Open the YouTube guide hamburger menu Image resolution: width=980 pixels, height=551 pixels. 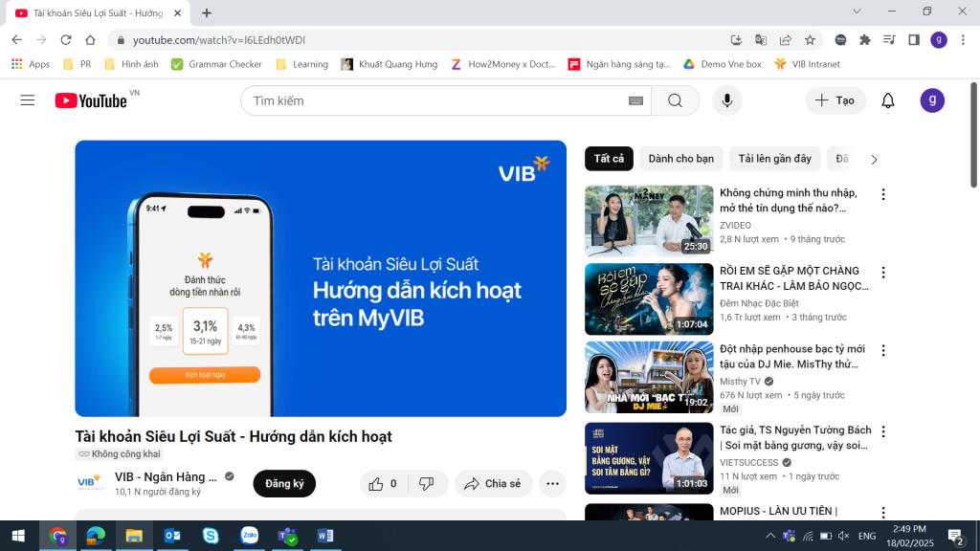[28, 100]
